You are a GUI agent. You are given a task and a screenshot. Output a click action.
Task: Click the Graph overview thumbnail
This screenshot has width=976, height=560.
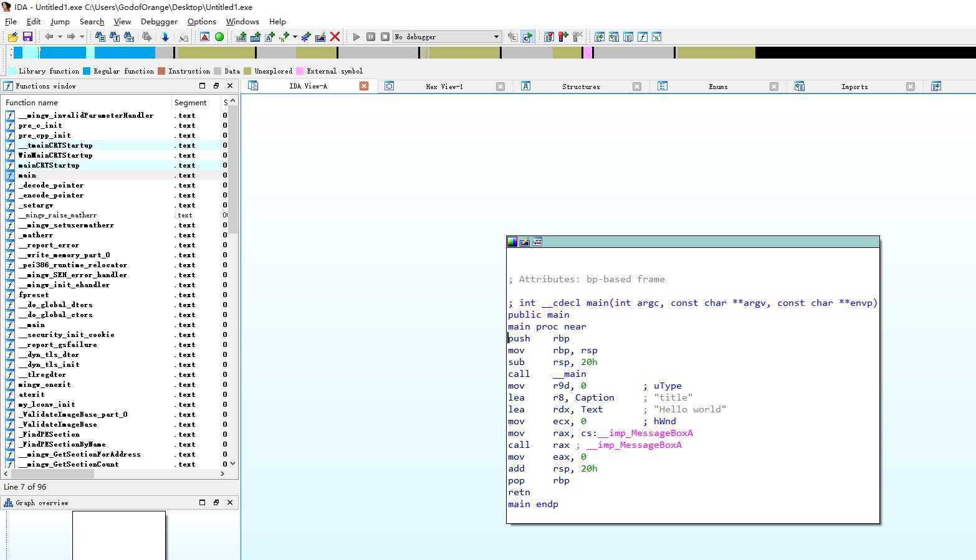pyautogui.click(x=119, y=535)
